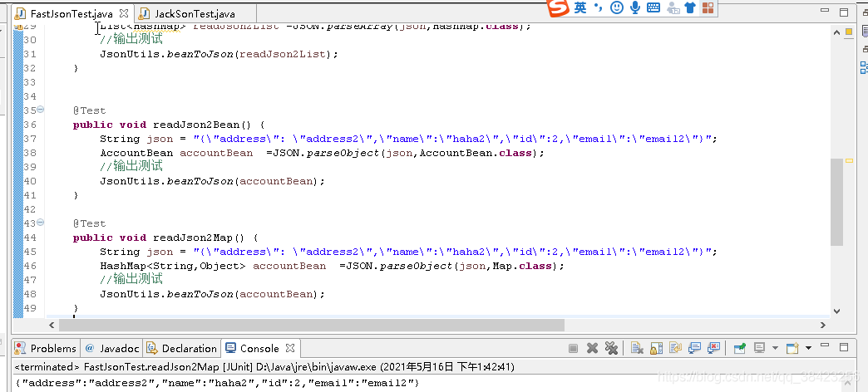Viewport: 868px width, 392px height.
Task: Open Sogou soft keyboard icon
Action: tap(653, 7)
